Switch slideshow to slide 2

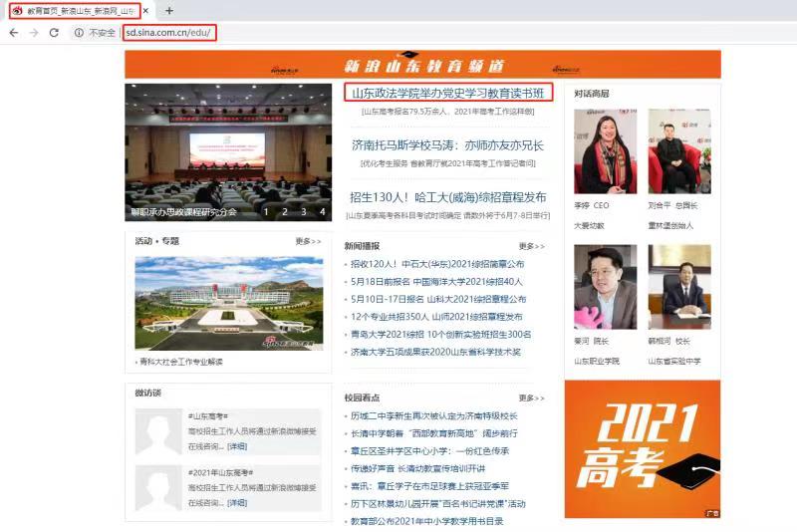[x=285, y=212]
